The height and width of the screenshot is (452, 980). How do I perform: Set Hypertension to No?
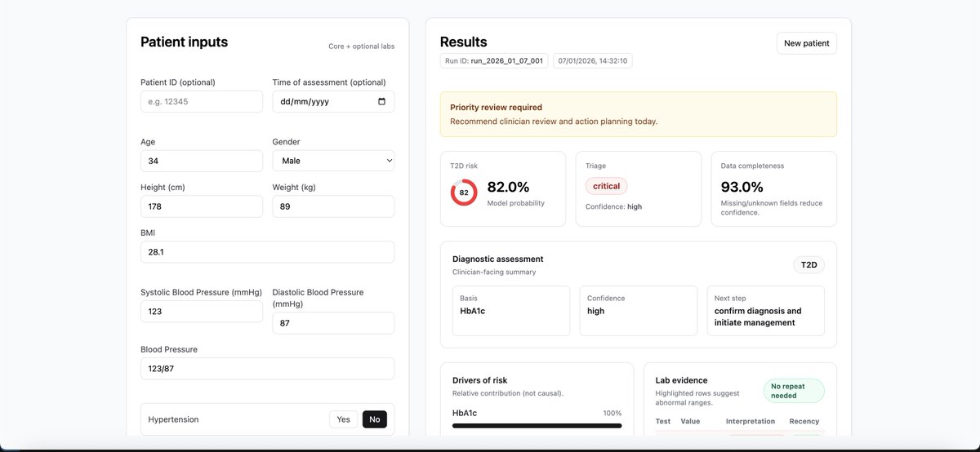(x=375, y=419)
